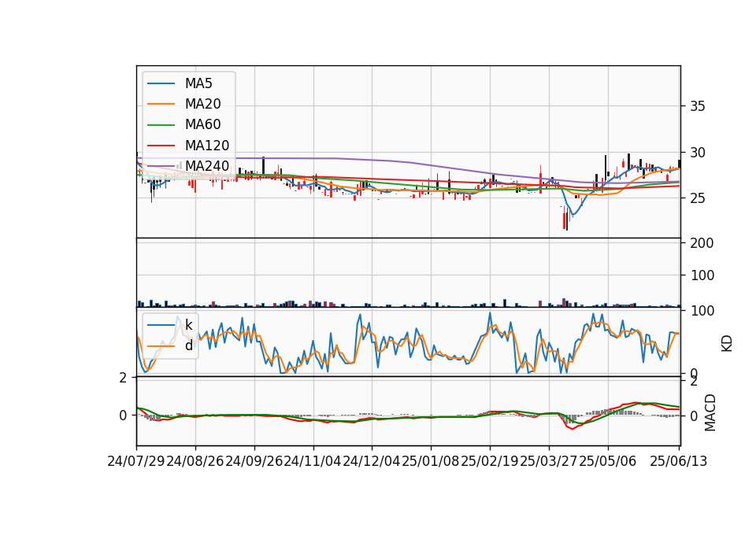756x543 pixels.
Task: Click the d legend label in KD panel
Action: pos(188,345)
